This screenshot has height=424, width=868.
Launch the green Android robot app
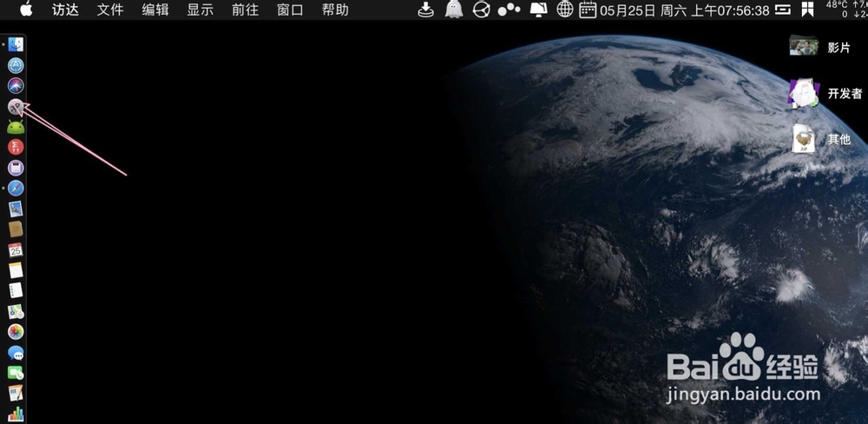click(16, 127)
